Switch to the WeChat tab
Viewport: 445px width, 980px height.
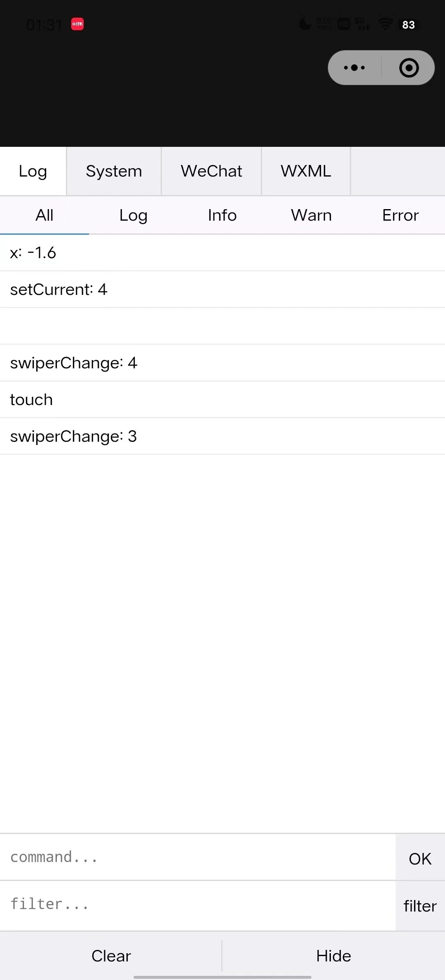click(211, 171)
